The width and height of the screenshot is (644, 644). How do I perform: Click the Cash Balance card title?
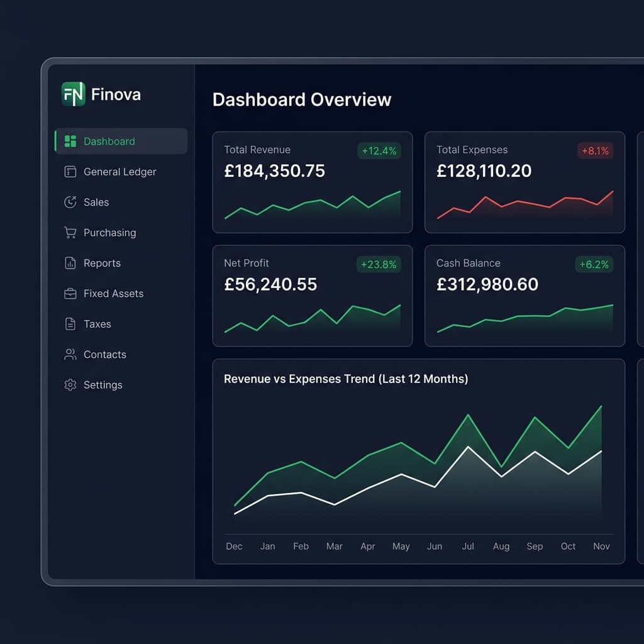pos(468,263)
